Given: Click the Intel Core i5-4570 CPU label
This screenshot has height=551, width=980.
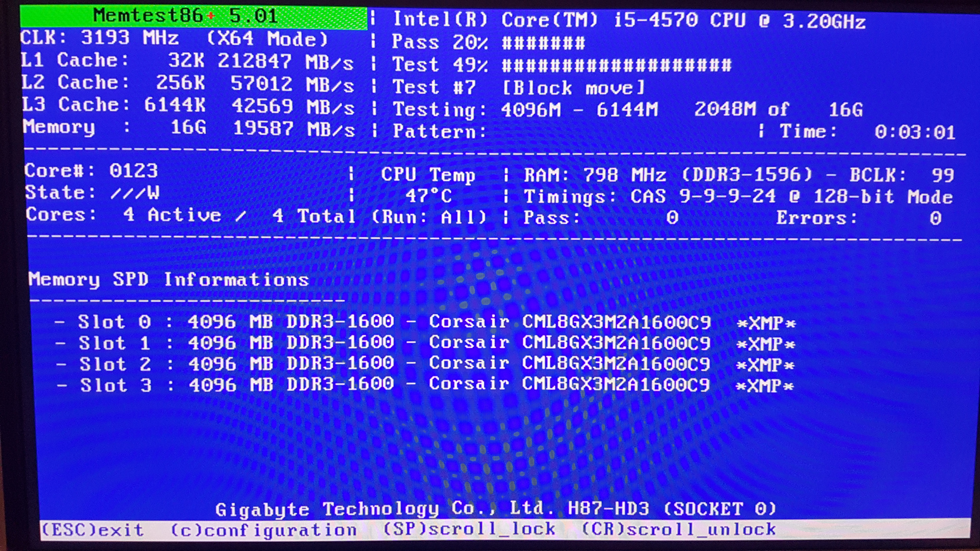Looking at the screenshot, I should tap(629, 20).
